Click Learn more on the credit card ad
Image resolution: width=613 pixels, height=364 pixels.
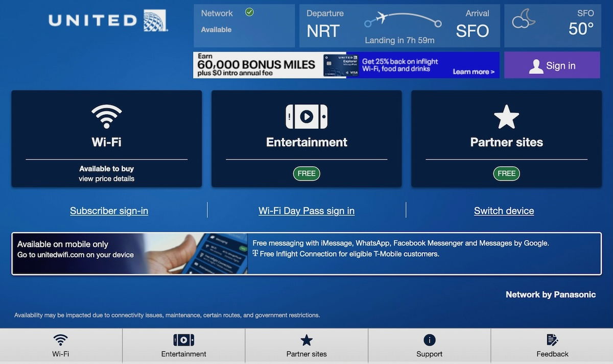(474, 72)
